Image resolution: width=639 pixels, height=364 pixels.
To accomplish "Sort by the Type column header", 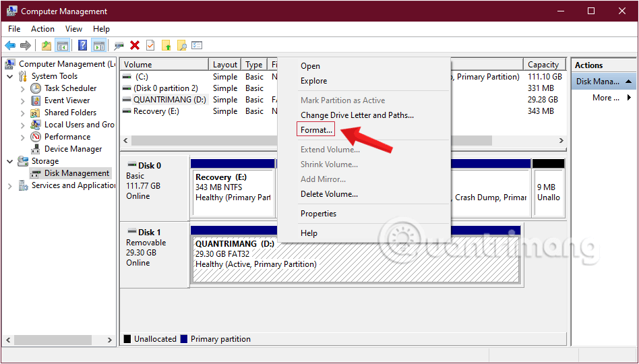I will pos(254,65).
